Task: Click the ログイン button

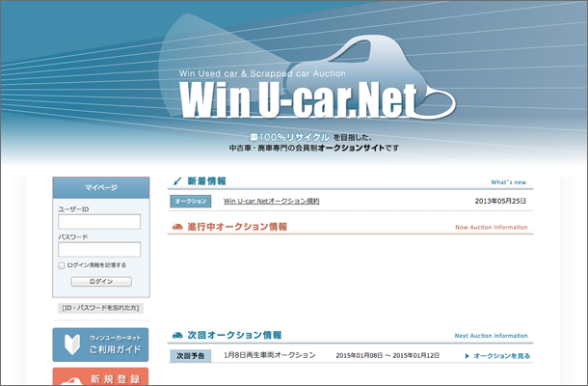Action: click(x=101, y=282)
